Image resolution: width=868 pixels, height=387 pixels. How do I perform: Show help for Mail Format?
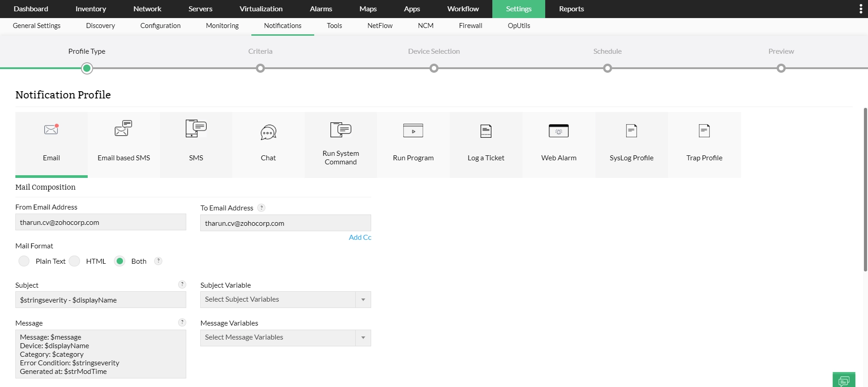pyautogui.click(x=158, y=261)
